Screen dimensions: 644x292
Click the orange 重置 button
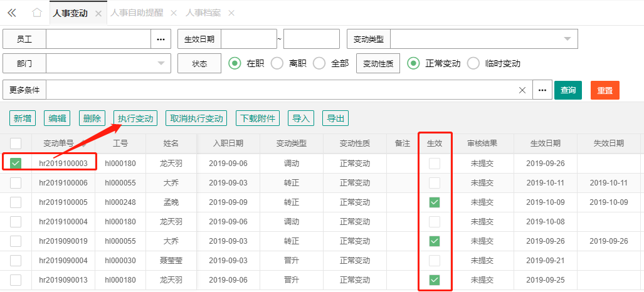click(x=604, y=90)
